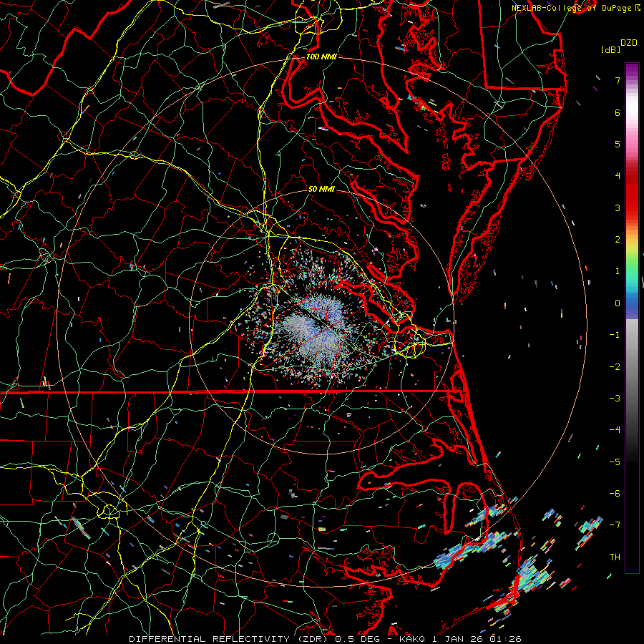The width and height of the screenshot is (644, 644).
Task: Click the -3 value on the scale
Action: pyautogui.click(x=615, y=399)
